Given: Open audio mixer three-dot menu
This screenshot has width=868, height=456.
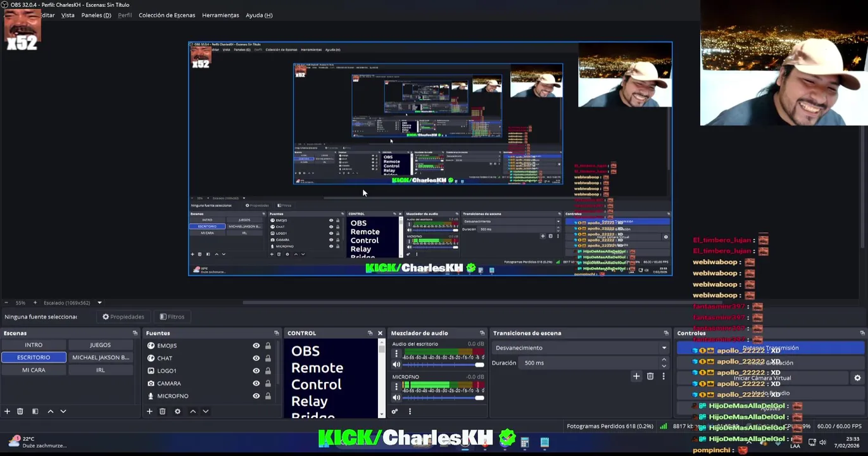Looking at the screenshot, I should [x=410, y=412].
